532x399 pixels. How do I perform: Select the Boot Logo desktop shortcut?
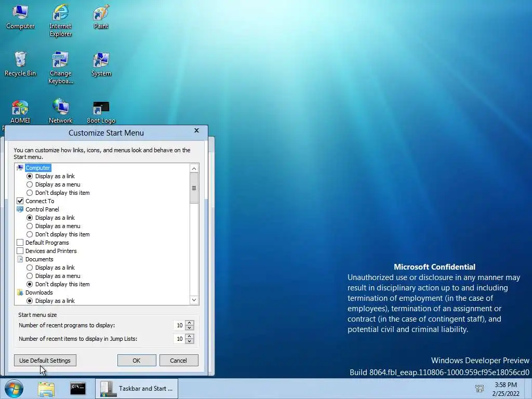101,112
